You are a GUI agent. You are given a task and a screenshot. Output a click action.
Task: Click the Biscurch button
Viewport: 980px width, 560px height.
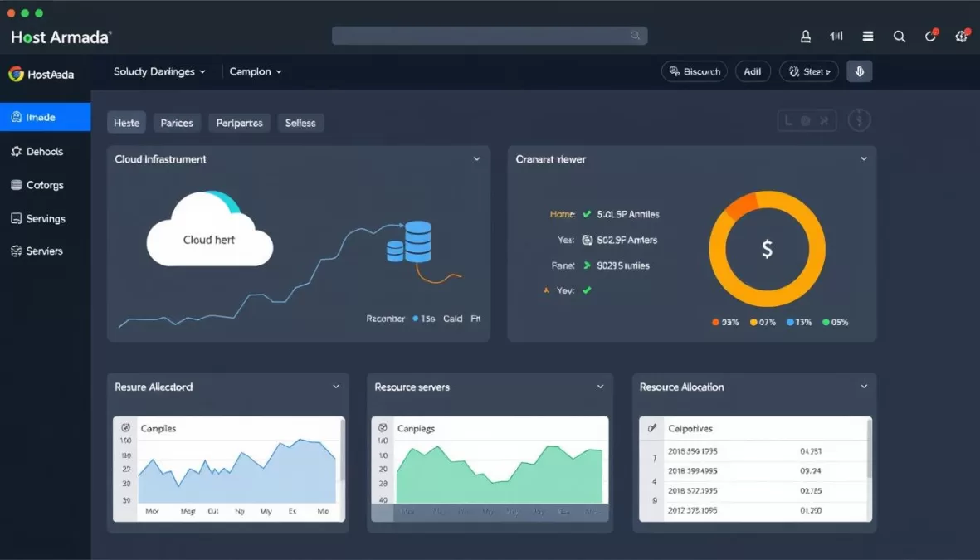(695, 71)
